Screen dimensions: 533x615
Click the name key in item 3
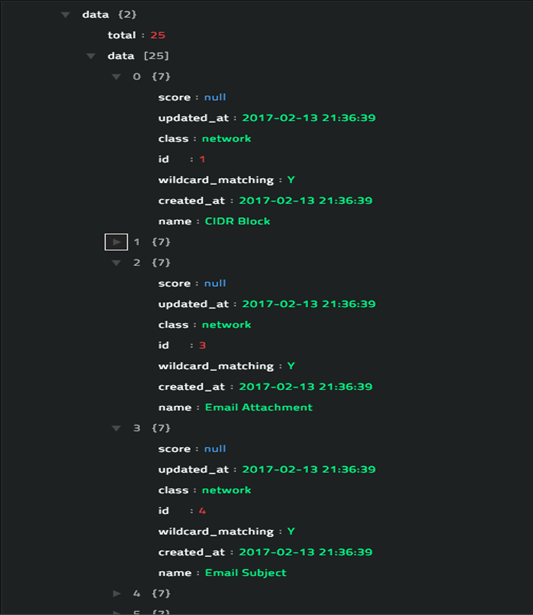point(175,573)
